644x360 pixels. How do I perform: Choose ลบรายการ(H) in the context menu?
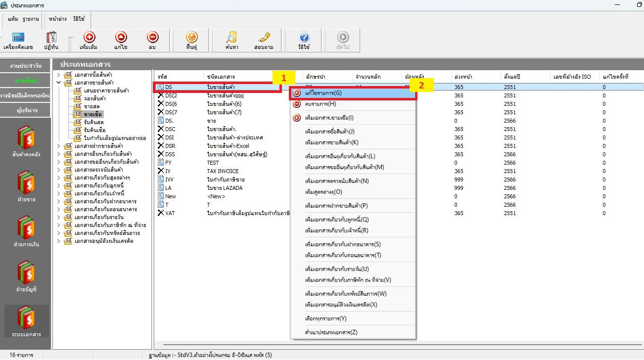click(321, 104)
